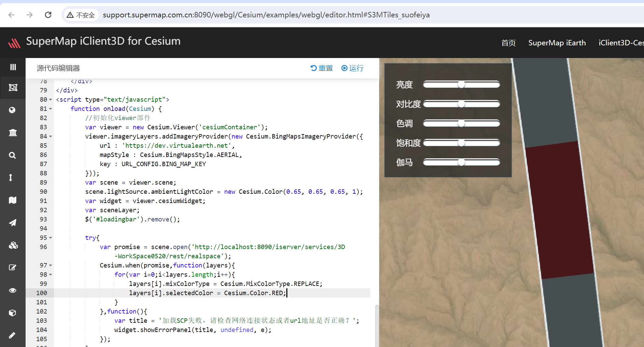Reset the code with 重置
The image size is (644, 347).
pyautogui.click(x=321, y=68)
